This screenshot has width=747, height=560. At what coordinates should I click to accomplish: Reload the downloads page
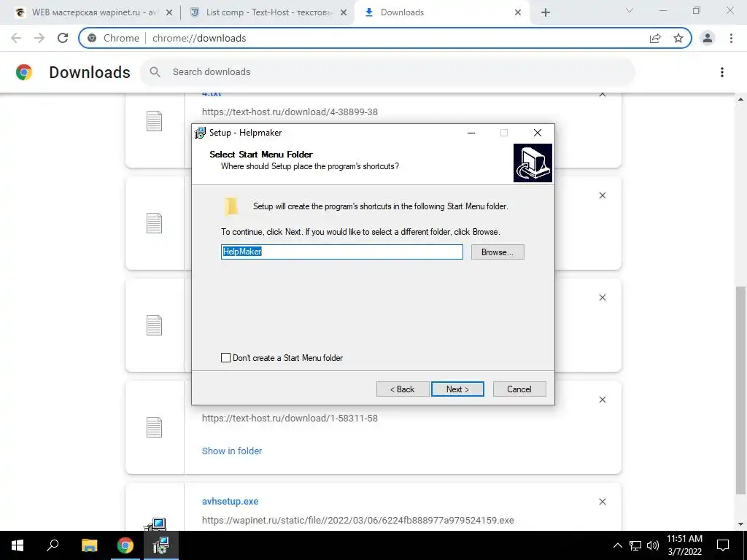[63, 38]
